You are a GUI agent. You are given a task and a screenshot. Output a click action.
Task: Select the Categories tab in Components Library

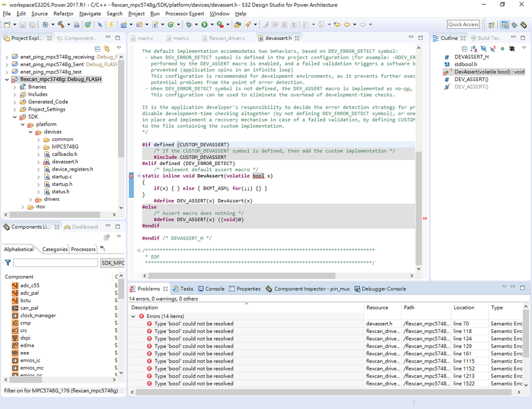click(x=54, y=249)
